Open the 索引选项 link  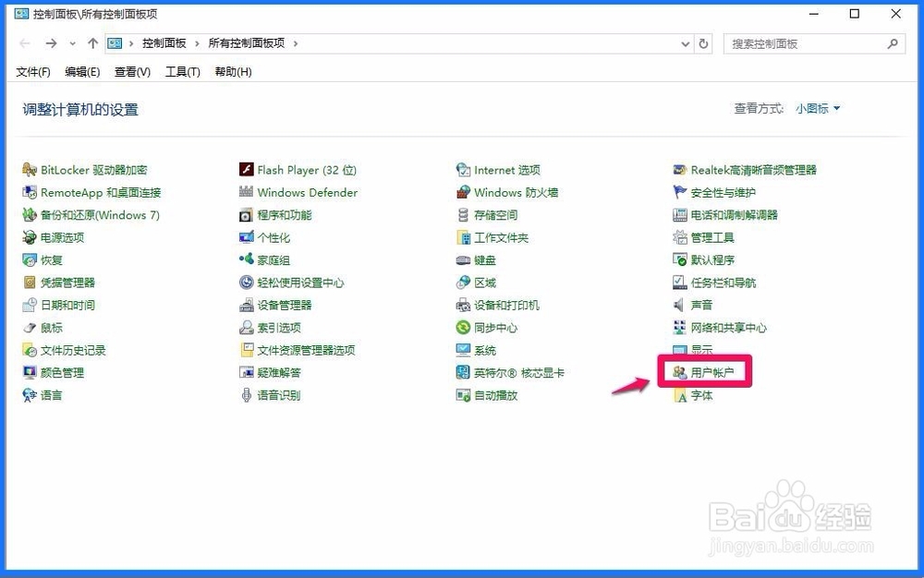click(x=279, y=328)
